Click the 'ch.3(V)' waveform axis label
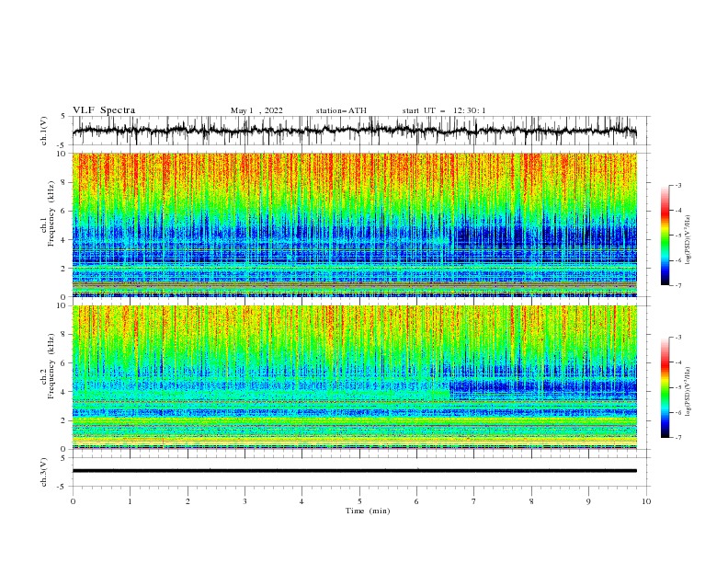 [44, 472]
